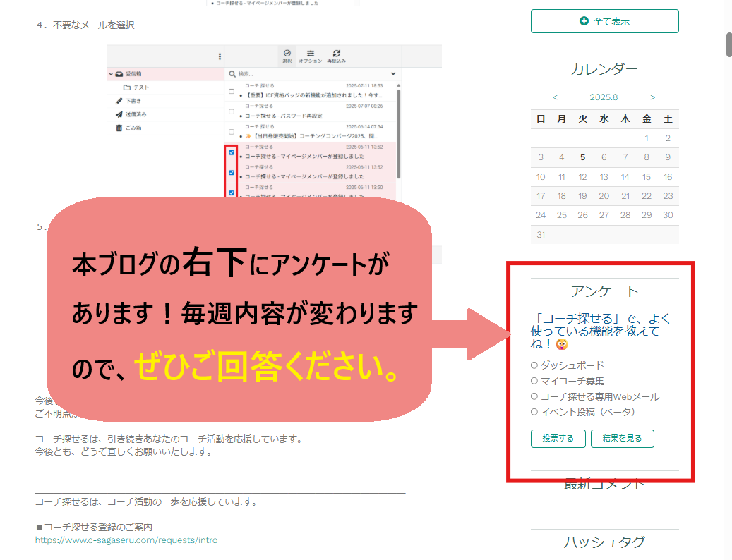Open the コーチ探せる - パスワード再設定 email
The image size is (732, 560).
284,116
